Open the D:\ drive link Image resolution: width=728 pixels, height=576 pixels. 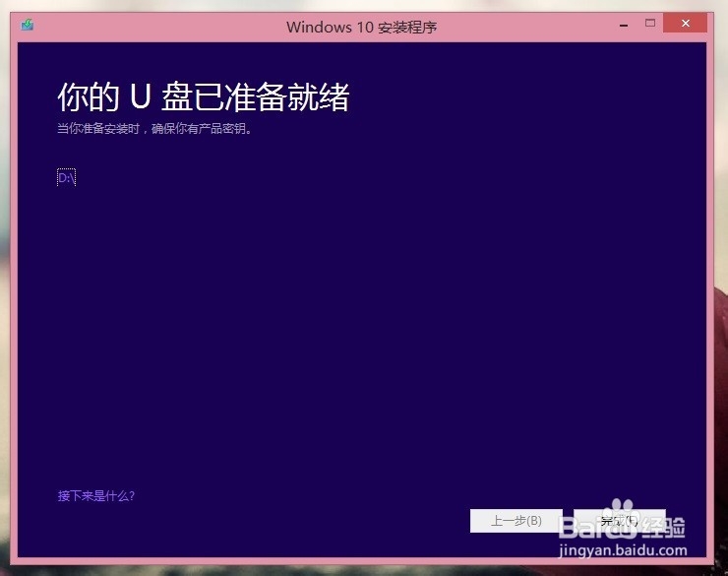coord(66,177)
